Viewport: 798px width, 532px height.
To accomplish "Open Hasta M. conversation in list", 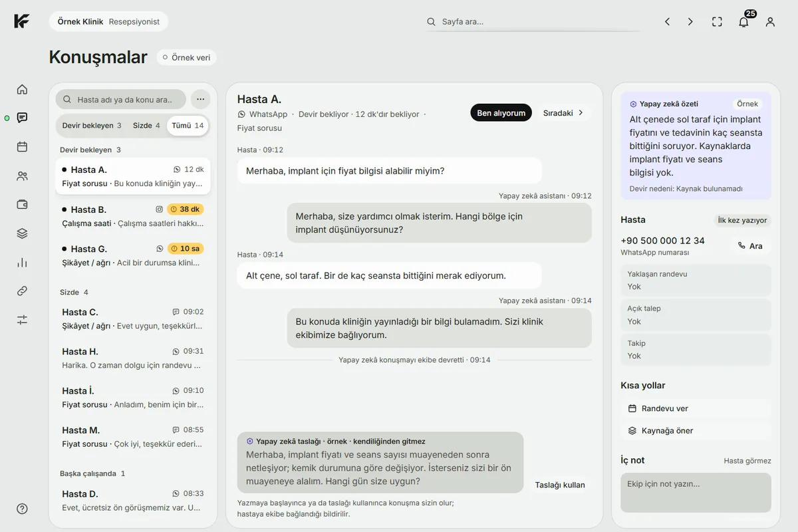I will (x=133, y=436).
